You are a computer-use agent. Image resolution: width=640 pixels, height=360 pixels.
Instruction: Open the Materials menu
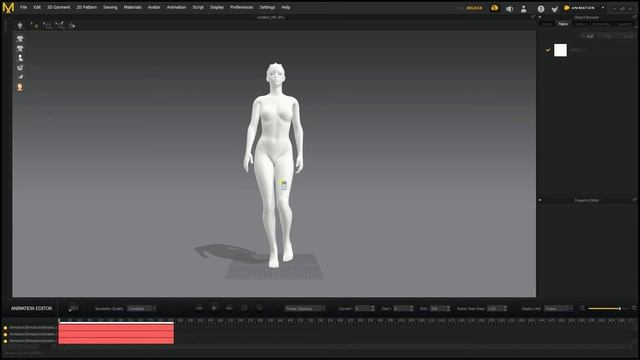133,7
